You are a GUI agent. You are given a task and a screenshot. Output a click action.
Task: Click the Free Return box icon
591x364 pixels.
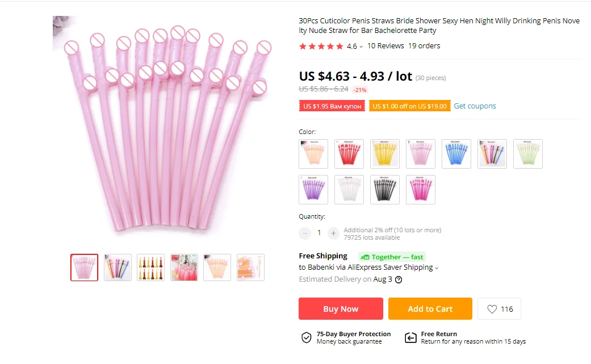(410, 338)
